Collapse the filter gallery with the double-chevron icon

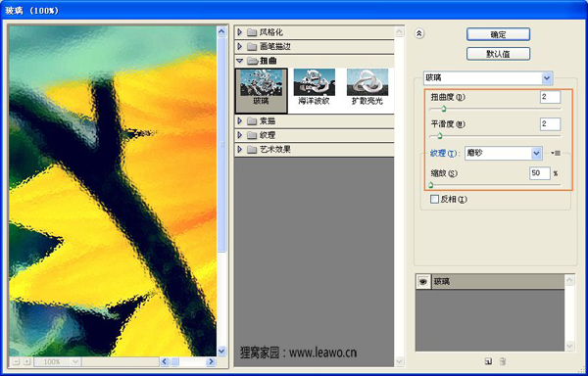419,33
